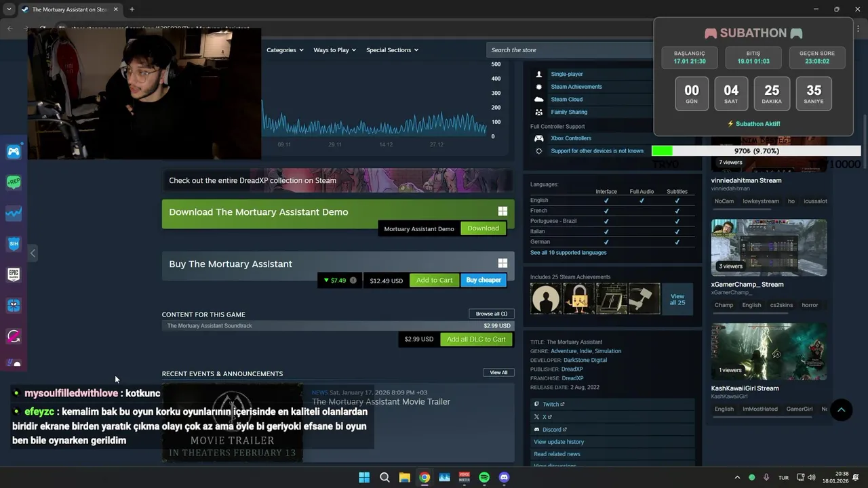Click Read related news
The width and height of the screenshot is (868, 488).
click(557, 454)
